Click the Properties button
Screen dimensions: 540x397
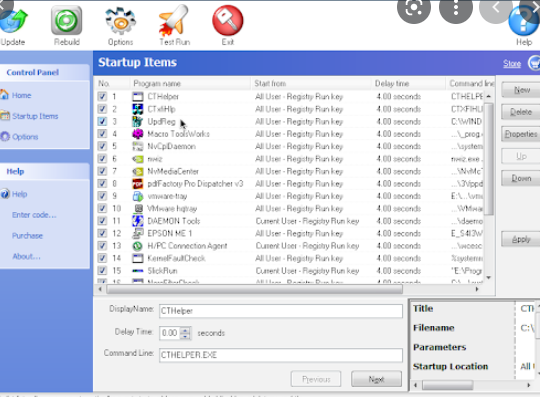[521, 134]
